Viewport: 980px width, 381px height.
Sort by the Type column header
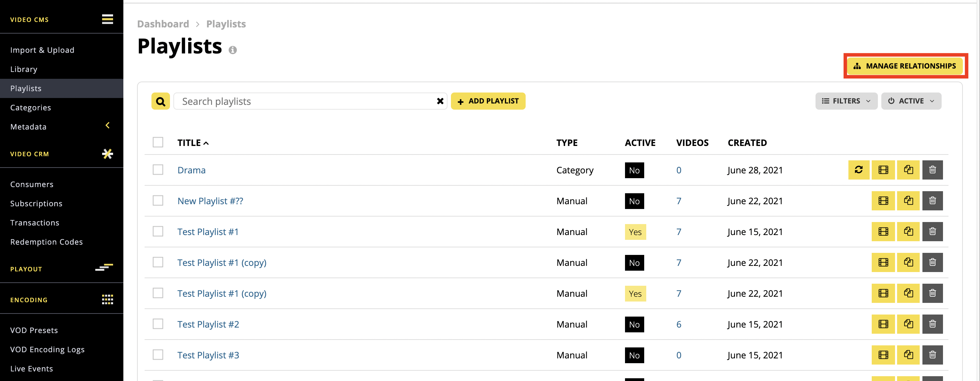[567, 143]
